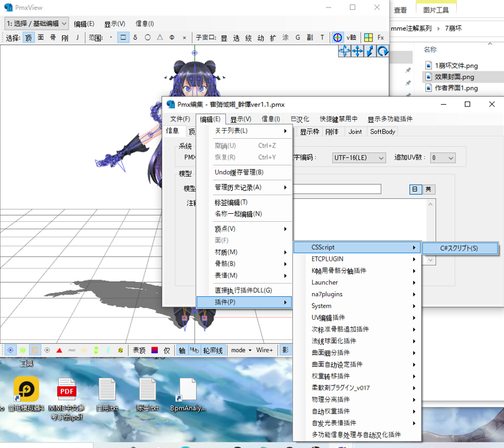Open the mode button in bottom toolbar

point(241,350)
